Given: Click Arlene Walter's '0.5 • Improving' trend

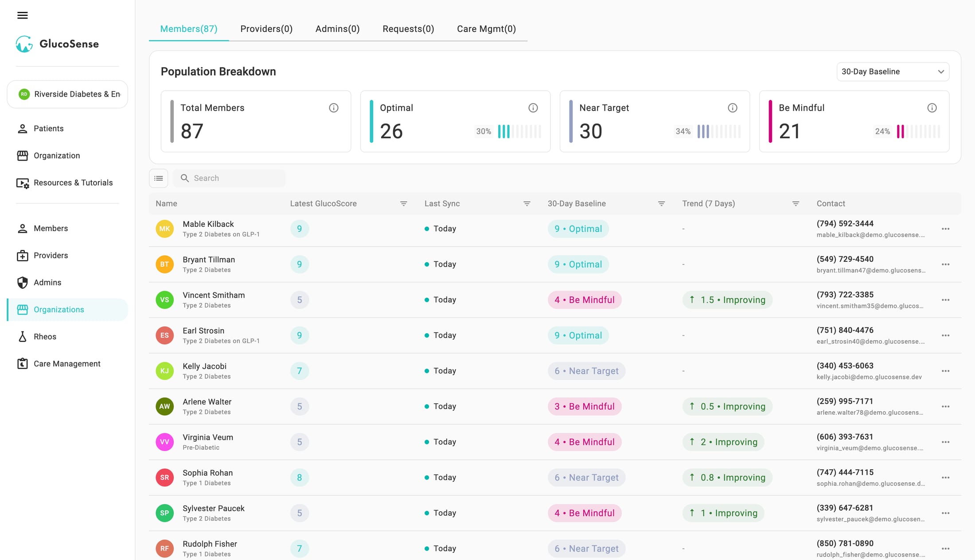Looking at the screenshot, I should click(x=727, y=407).
